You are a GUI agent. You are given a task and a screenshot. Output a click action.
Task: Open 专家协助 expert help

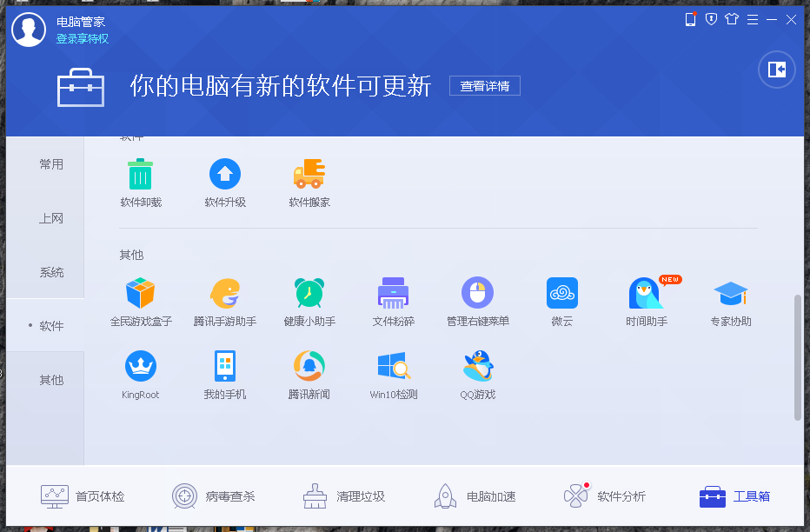(x=731, y=303)
